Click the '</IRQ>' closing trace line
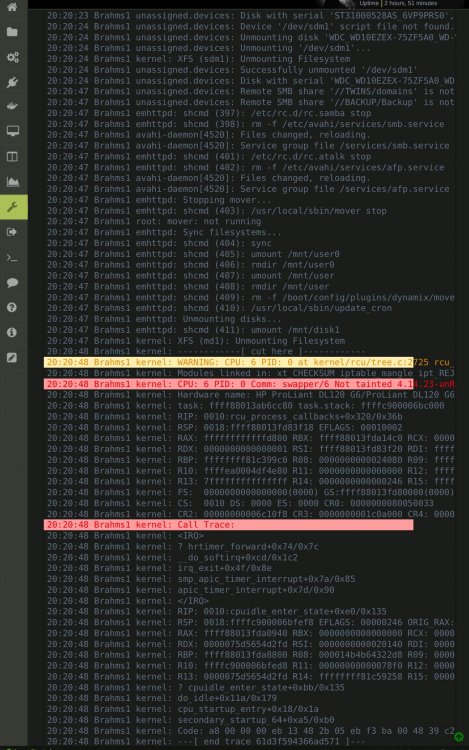 (128, 601)
